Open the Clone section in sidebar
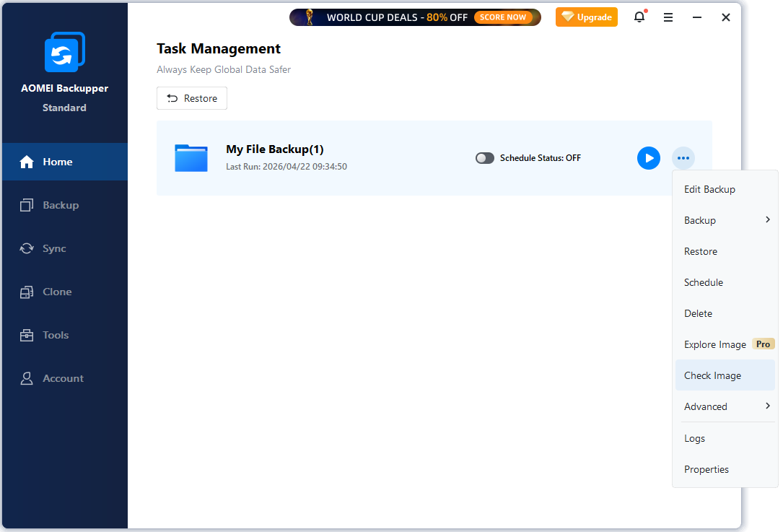Image resolution: width=783 pixels, height=532 pixels. point(65,292)
